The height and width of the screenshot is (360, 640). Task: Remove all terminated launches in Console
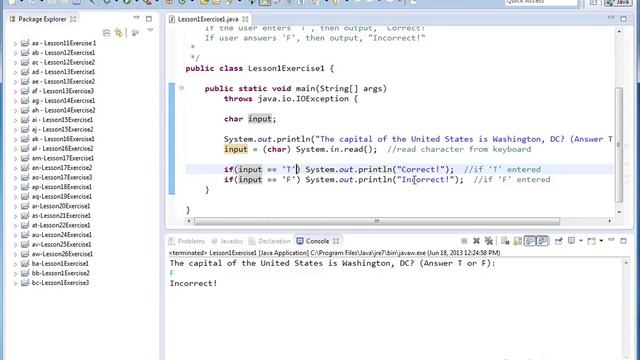click(x=489, y=241)
